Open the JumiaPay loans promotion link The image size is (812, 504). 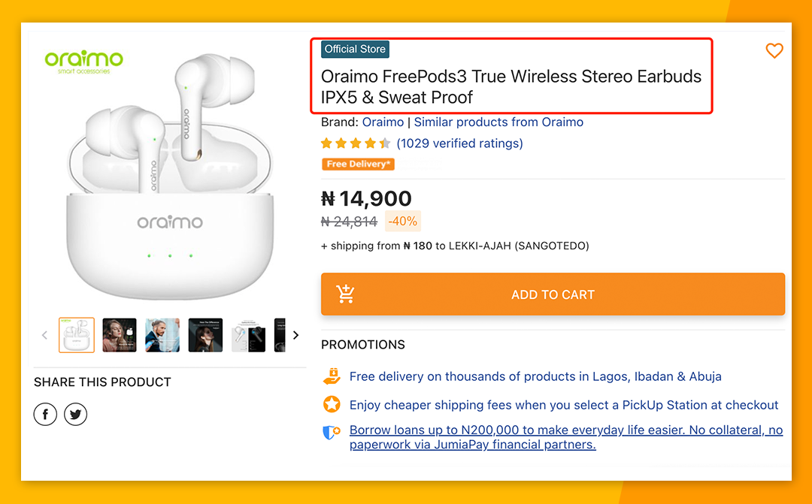(x=565, y=437)
